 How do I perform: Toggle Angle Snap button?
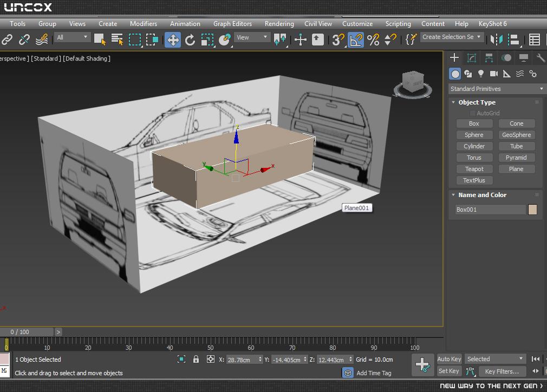pos(355,40)
